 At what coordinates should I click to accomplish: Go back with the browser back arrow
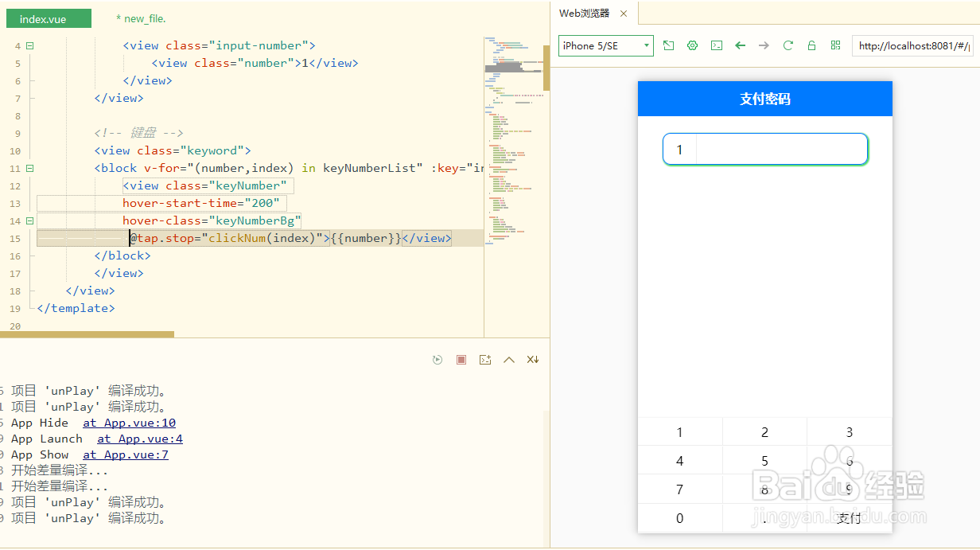click(740, 45)
